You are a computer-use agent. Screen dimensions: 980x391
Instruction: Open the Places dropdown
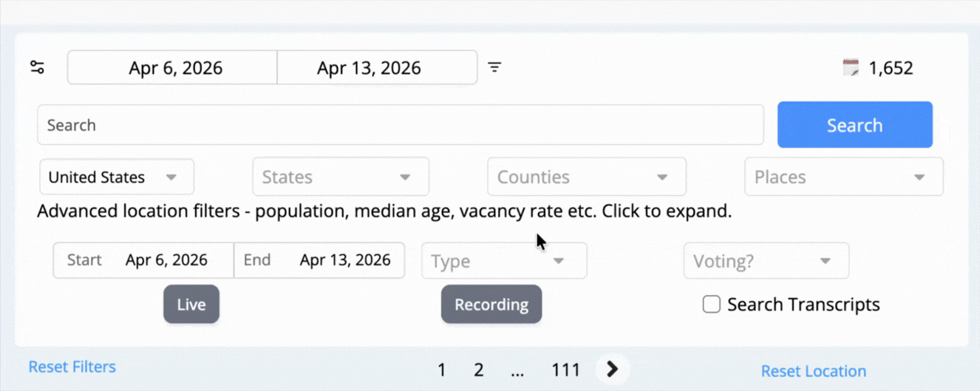point(843,177)
